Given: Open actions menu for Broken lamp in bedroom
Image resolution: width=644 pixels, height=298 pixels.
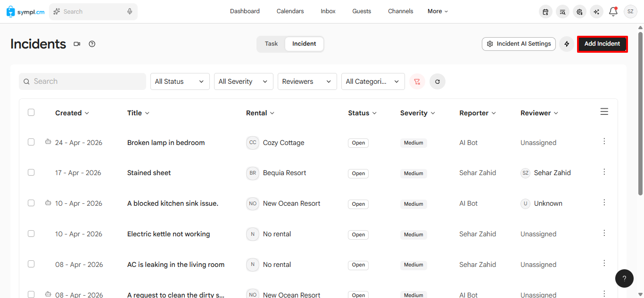Looking at the screenshot, I should pos(604,141).
